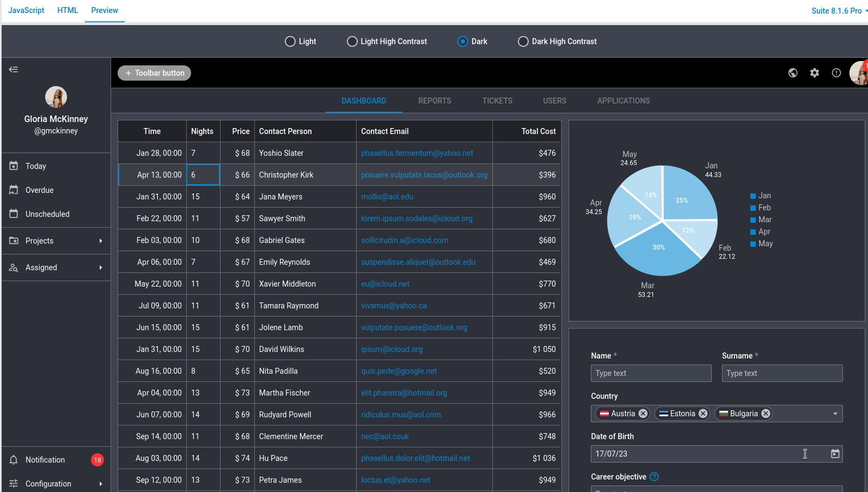Click Yoshio Slater's email link
868x492 pixels.
tap(417, 153)
